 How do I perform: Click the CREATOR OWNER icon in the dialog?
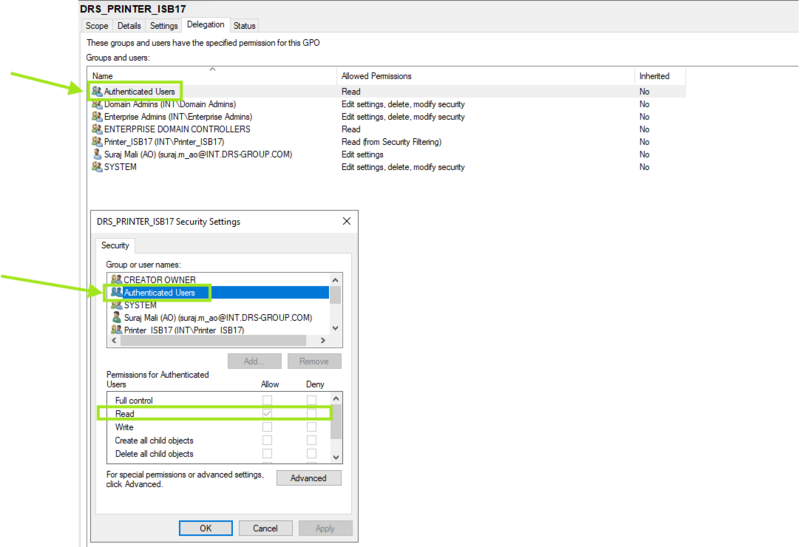(x=116, y=280)
